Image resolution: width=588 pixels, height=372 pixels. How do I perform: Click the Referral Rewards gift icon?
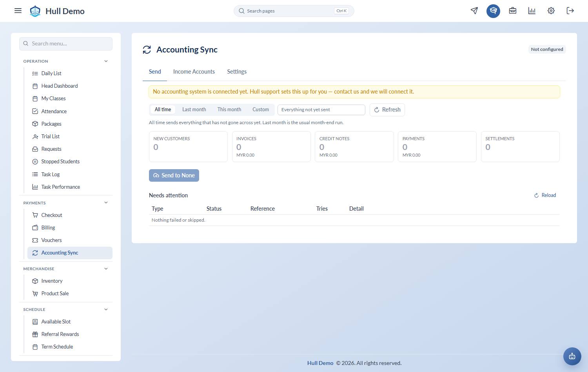pos(35,334)
